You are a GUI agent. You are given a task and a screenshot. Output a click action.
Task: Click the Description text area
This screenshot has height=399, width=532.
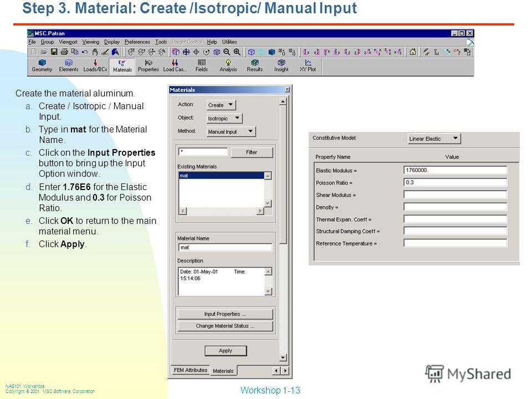click(222, 282)
